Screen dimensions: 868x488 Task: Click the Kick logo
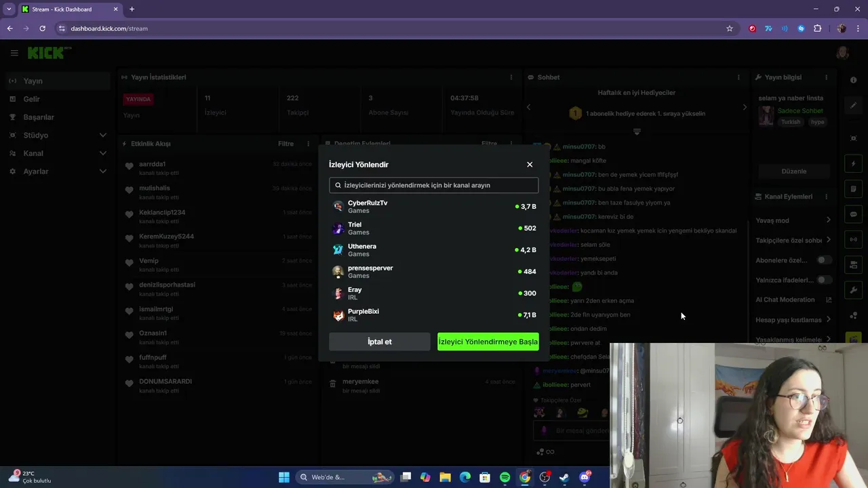49,53
